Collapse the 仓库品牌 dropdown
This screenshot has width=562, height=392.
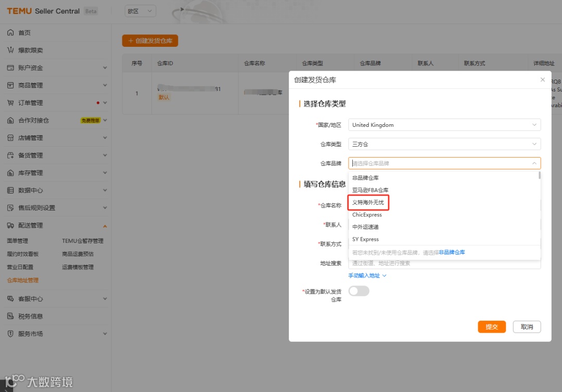[534, 163]
